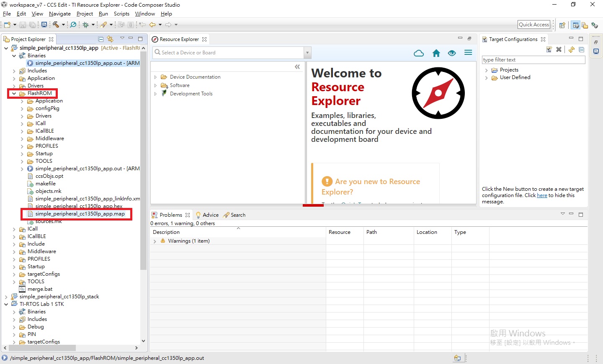Delete target configuration with X icon
Viewport: 603px width, 364px height.
[559, 49]
